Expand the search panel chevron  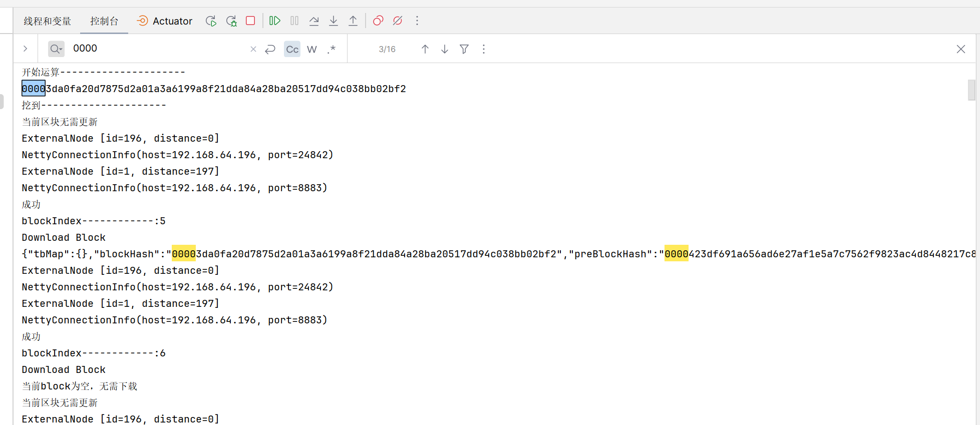pyautogui.click(x=25, y=49)
